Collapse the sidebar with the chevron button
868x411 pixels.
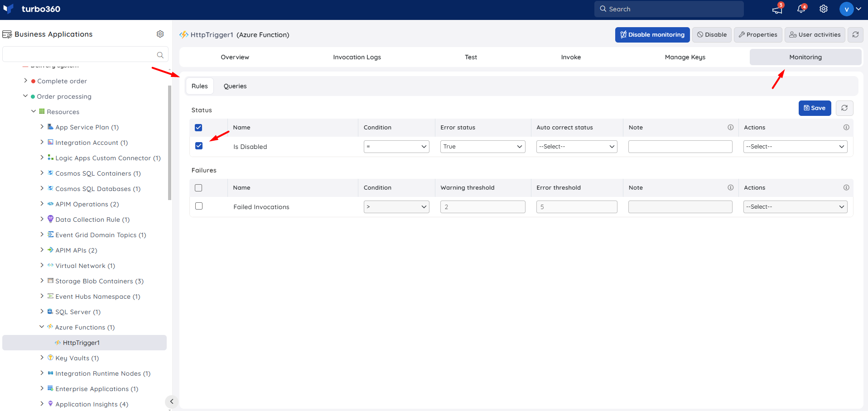pyautogui.click(x=172, y=401)
